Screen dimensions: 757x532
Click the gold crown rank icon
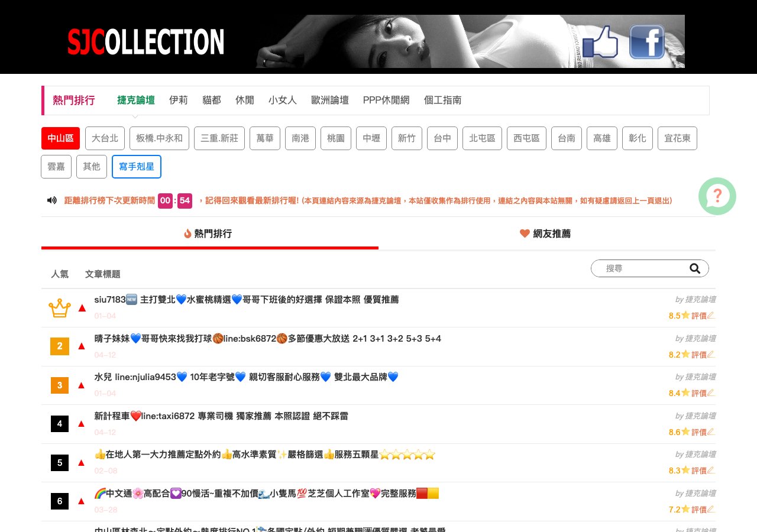point(60,307)
